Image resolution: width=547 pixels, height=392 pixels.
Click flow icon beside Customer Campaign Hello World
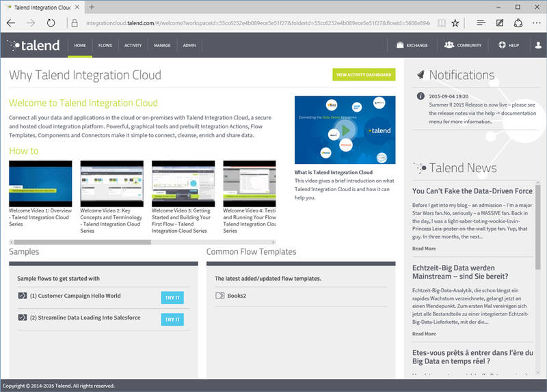click(x=23, y=296)
